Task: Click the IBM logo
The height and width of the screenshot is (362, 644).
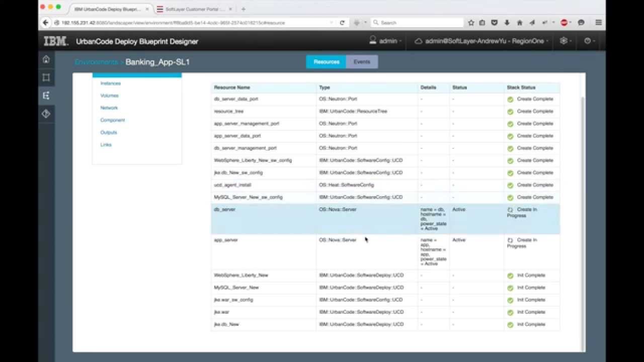Action: click(56, 41)
